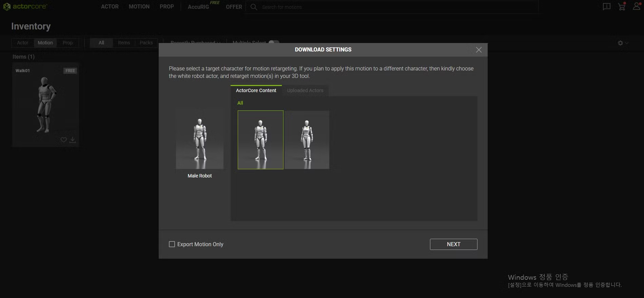The image size is (644, 298).
Task: Switch to the Uploaded Actors tab
Action: pyautogui.click(x=305, y=90)
